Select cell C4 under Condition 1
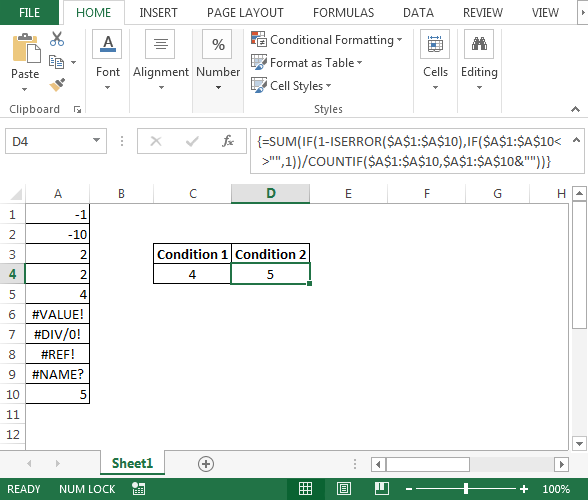588x500 pixels. [192, 274]
